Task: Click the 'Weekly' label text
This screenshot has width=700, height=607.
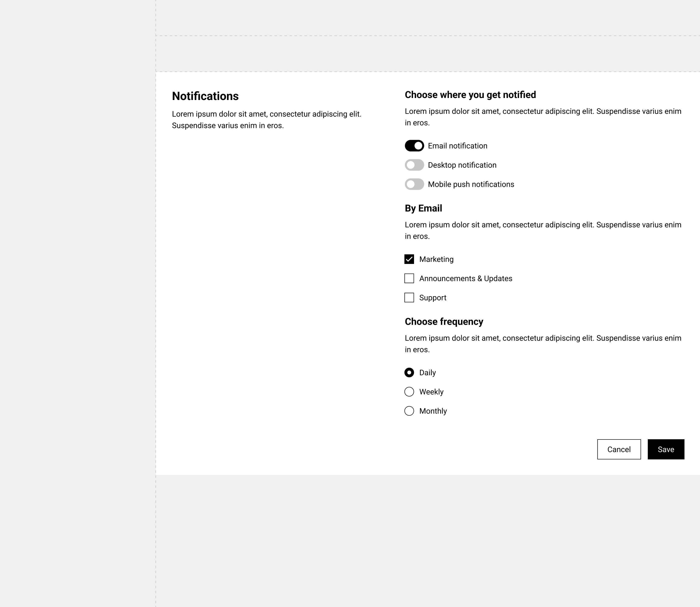Action: click(431, 392)
